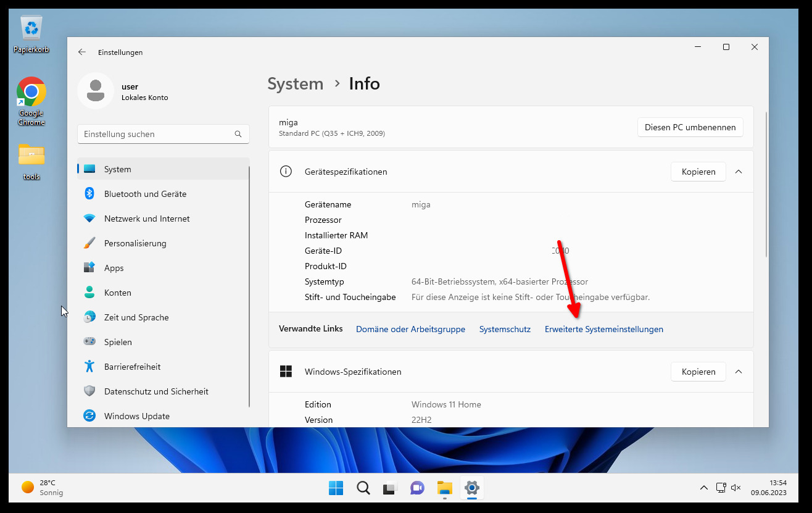The height and width of the screenshot is (513, 812).
Task: Click the network tray icon
Action: 721,488
